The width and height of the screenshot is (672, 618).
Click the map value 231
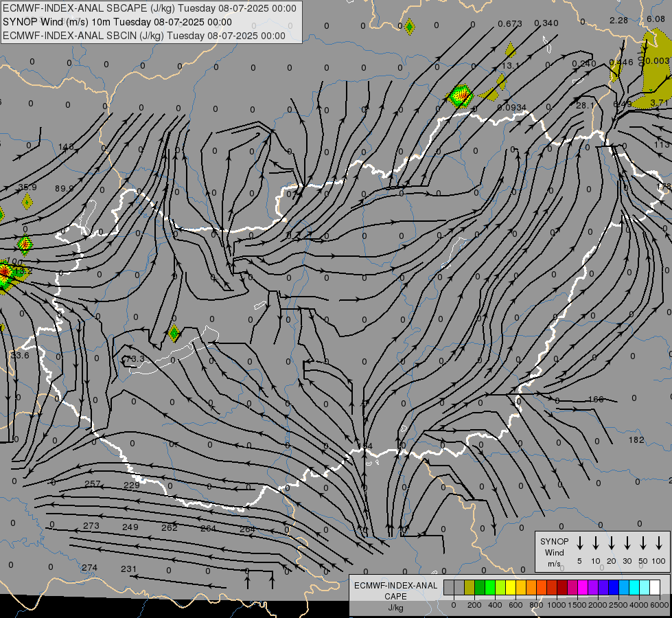coord(128,569)
